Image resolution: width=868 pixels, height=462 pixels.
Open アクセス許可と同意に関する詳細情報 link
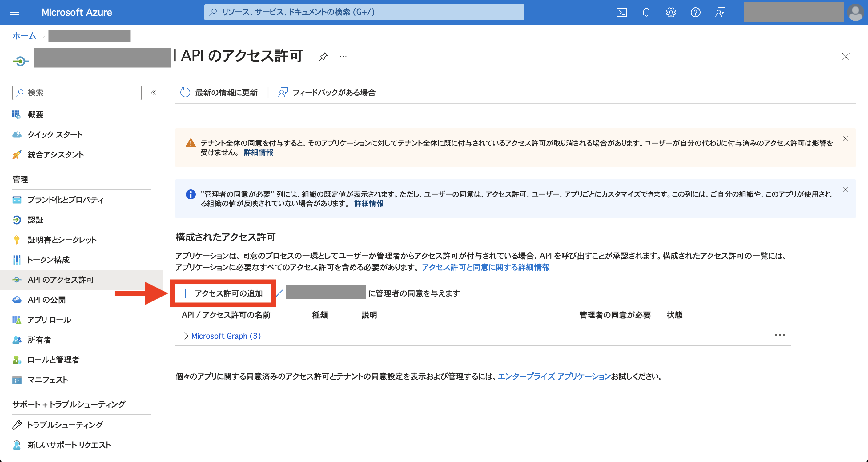coord(485,267)
